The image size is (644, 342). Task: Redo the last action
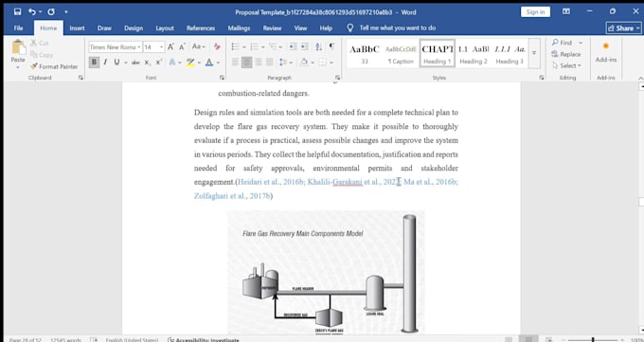coord(51,12)
